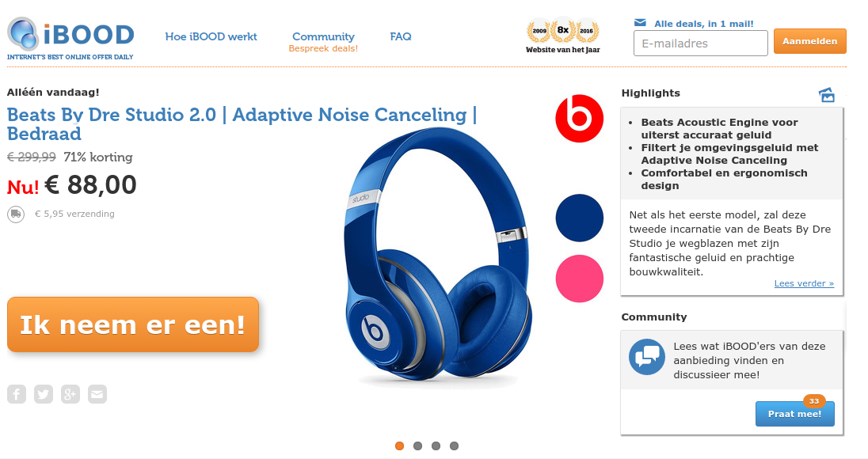Open the Community Bespreek deals menu

(x=323, y=42)
